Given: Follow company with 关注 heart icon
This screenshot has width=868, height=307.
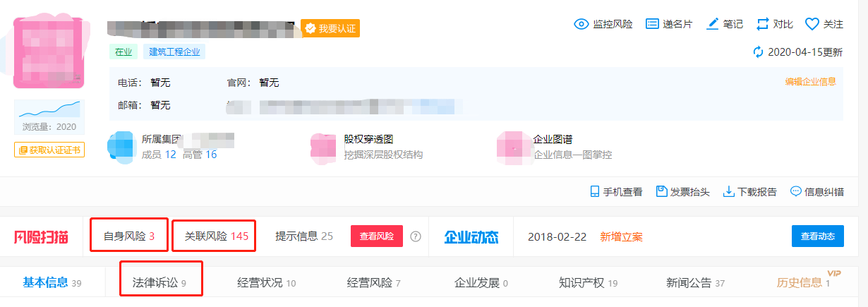Looking at the screenshot, I should click(x=812, y=24).
